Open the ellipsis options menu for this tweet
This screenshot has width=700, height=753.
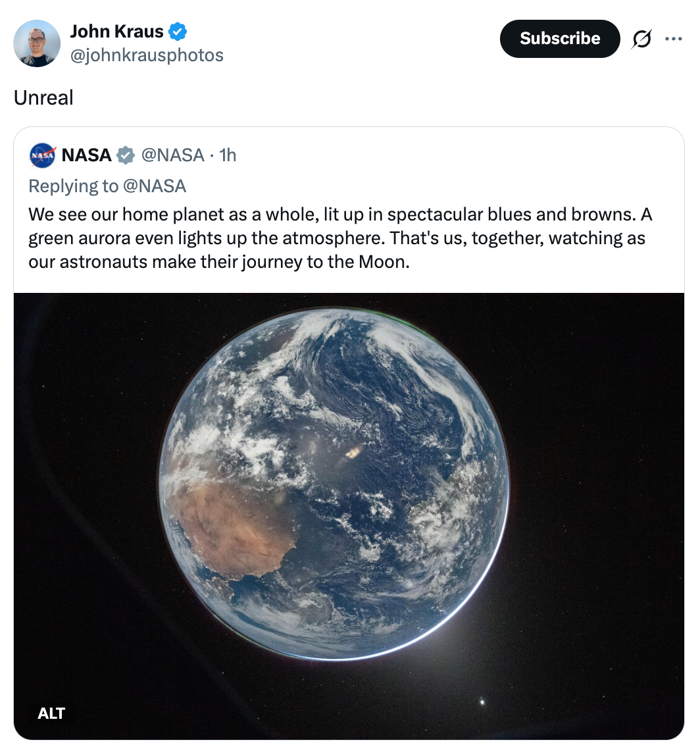[674, 39]
